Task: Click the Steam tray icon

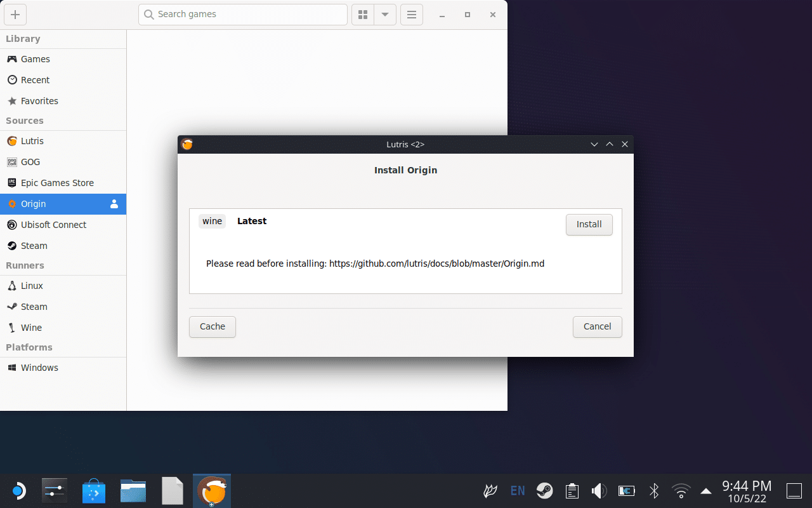Action: [544, 491]
